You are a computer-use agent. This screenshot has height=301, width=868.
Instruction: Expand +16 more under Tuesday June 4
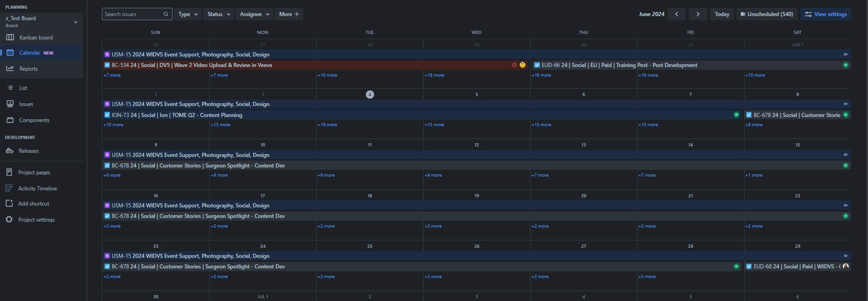327,125
